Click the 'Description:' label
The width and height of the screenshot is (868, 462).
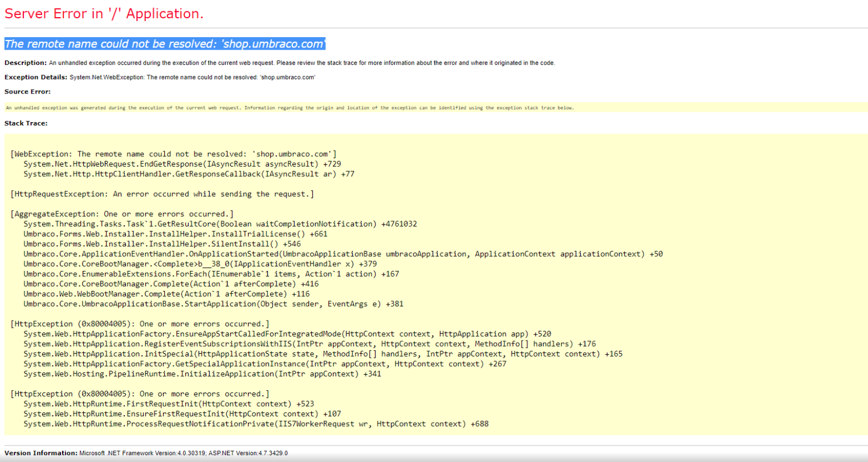tap(26, 63)
